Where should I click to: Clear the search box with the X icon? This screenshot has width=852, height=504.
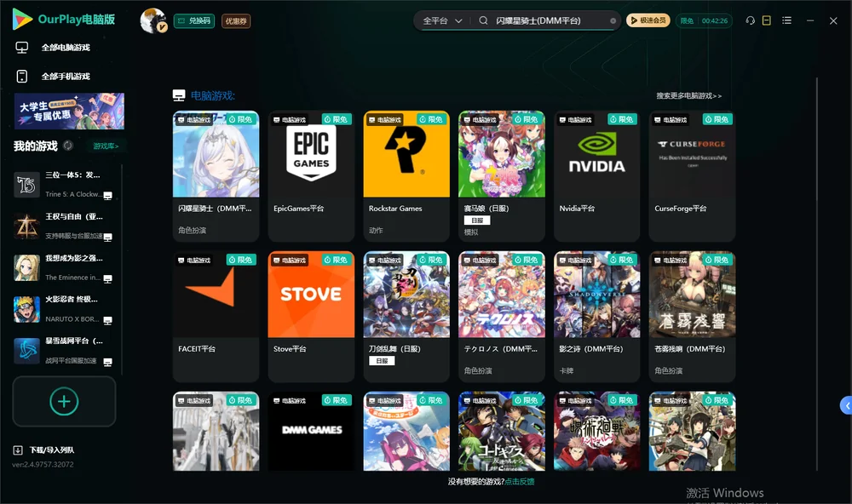[x=613, y=21]
